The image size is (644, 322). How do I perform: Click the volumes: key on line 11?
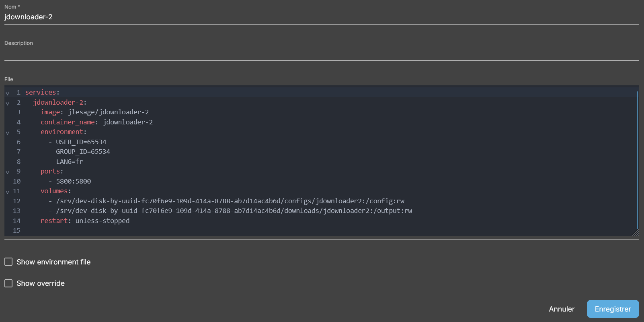[x=56, y=191]
